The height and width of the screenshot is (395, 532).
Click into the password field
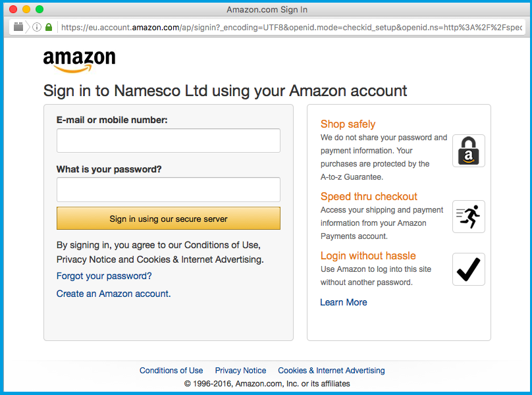[x=168, y=190]
